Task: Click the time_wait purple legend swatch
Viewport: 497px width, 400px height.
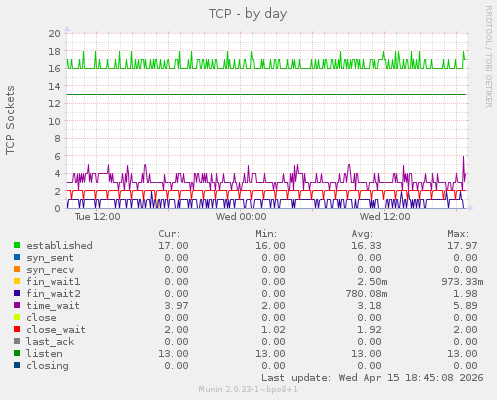Action: pyautogui.click(x=17, y=305)
